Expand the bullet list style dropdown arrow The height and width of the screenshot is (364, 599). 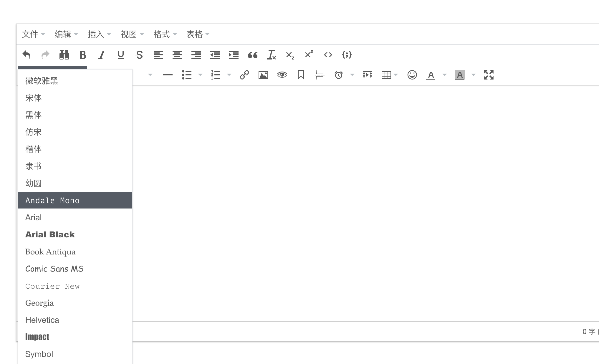(x=200, y=75)
